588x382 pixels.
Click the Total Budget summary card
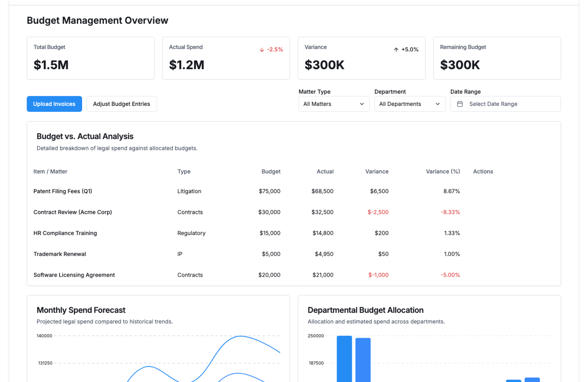pos(90,58)
